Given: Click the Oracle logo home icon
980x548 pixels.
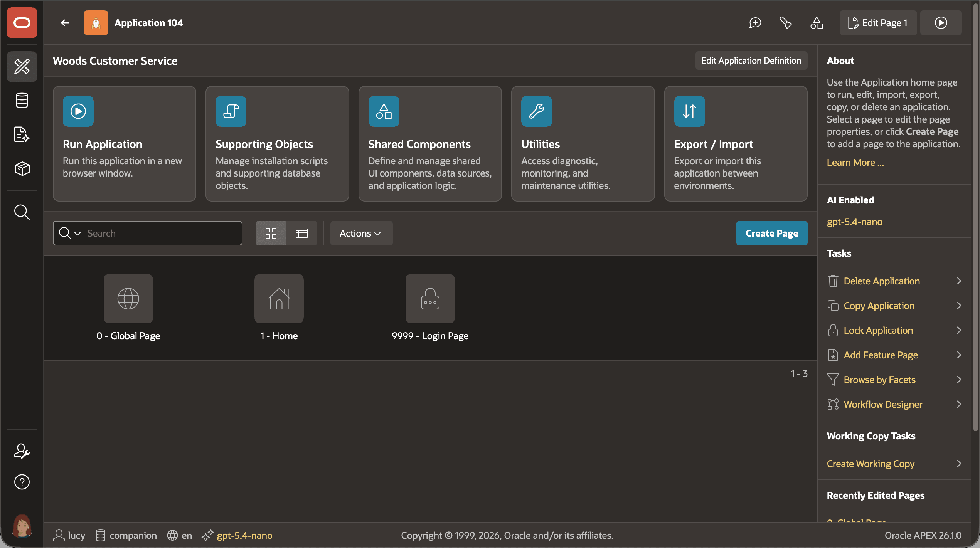Looking at the screenshot, I should [22, 23].
